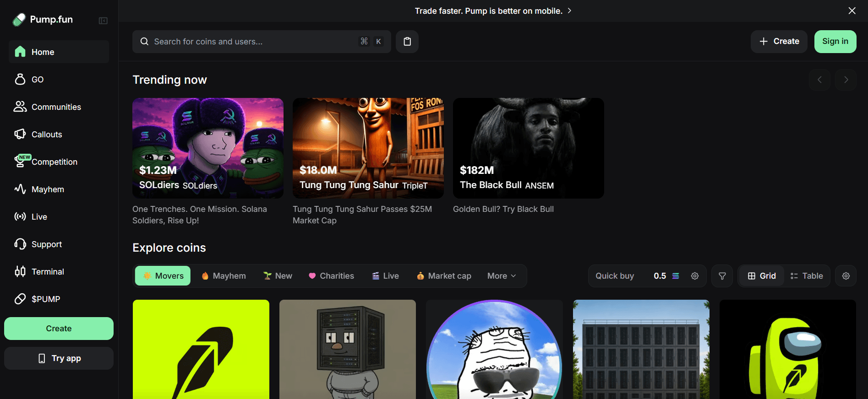868x399 pixels.
Task: Switch to Grid view
Action: click(x=762, y=276)
